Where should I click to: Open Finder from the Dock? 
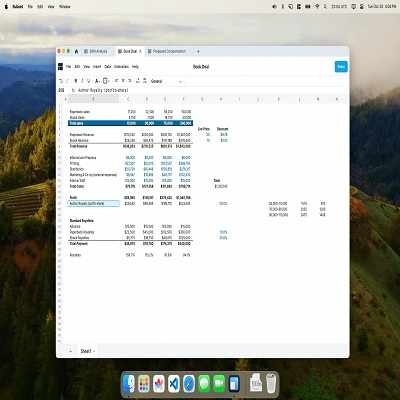[x=128, y=383]
